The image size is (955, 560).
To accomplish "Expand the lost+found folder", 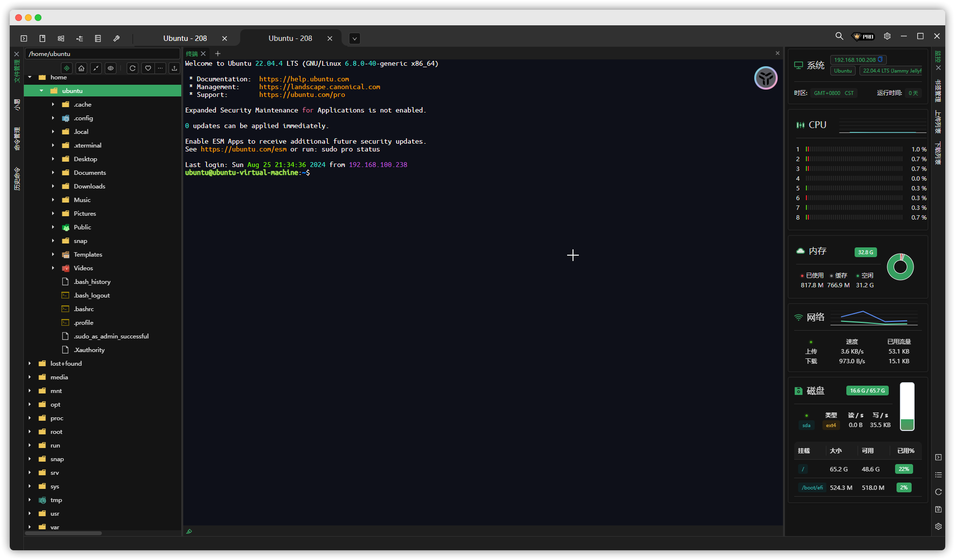I will click(30, 363).
